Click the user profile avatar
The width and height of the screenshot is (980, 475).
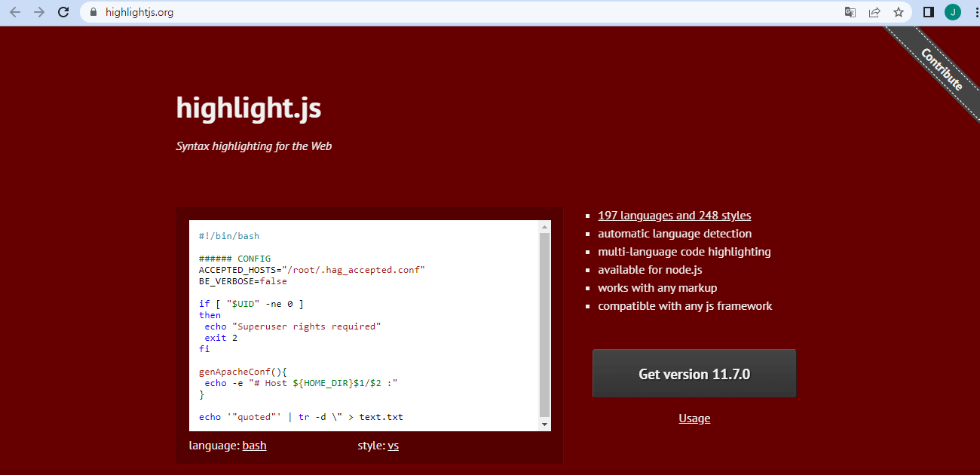952,12
